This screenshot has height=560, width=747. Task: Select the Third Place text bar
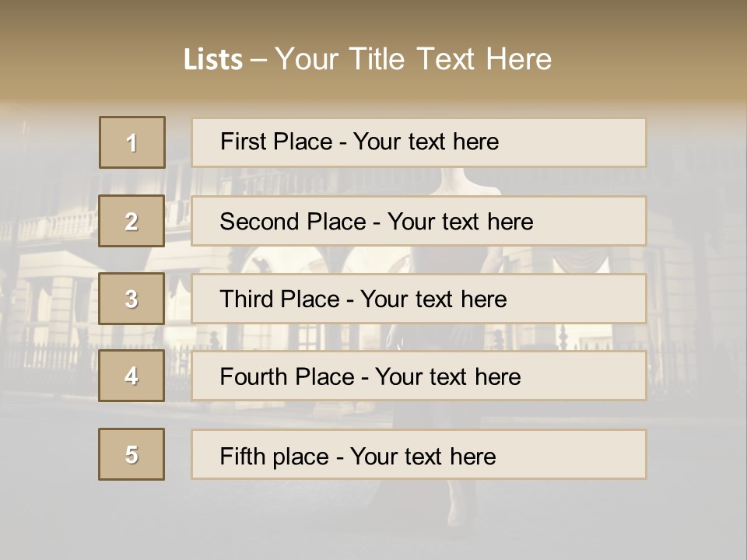point(419,299)
